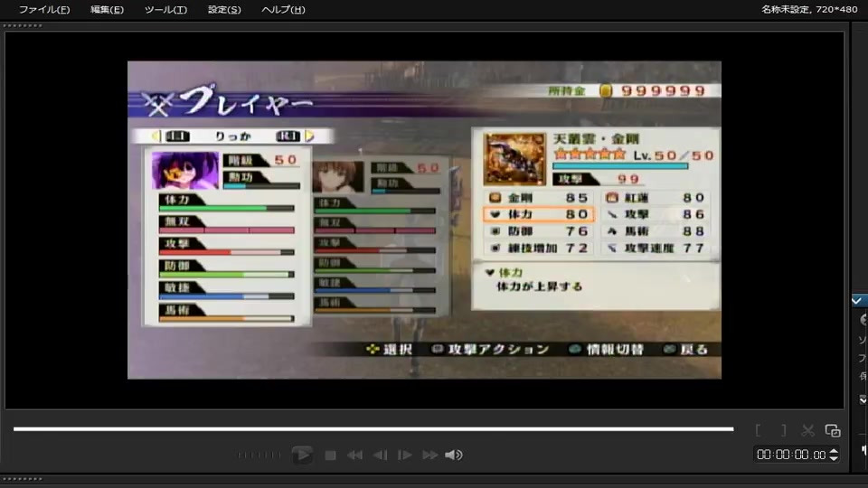Click the left arrow next to L1

[x=156, y=136]
